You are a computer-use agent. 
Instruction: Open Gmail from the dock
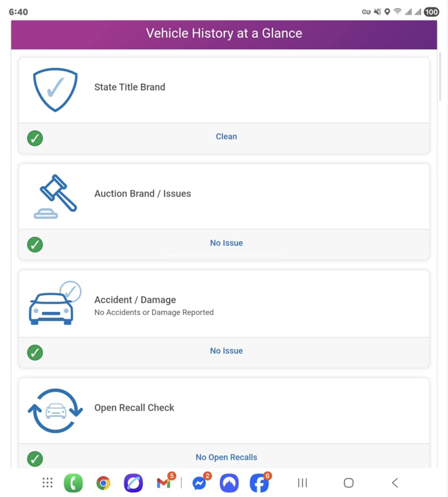coord(164,483)
